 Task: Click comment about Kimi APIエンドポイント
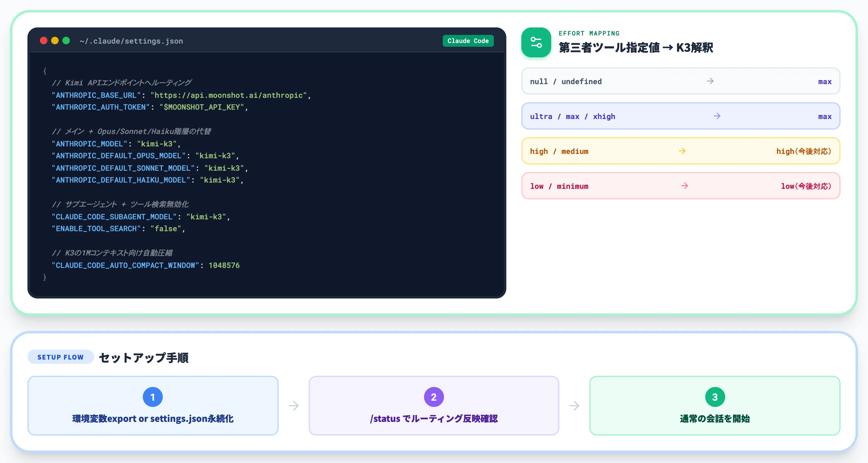(122, 83)
